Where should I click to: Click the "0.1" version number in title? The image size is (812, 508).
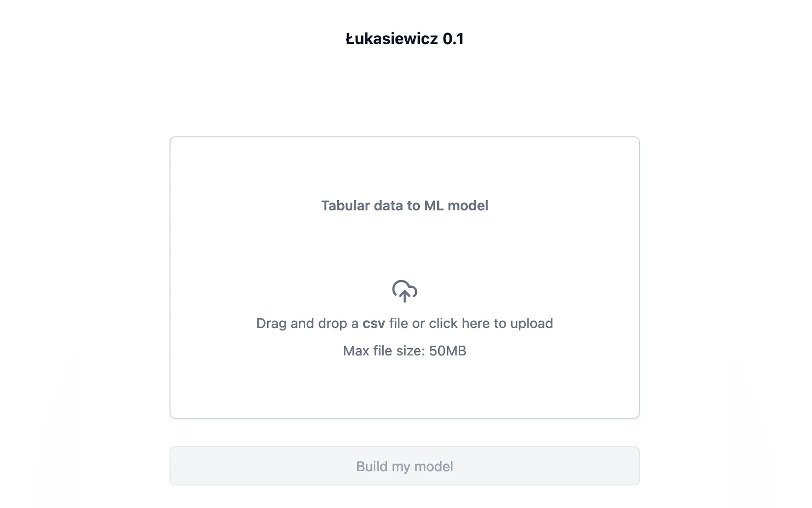click(x=453, y=39)
